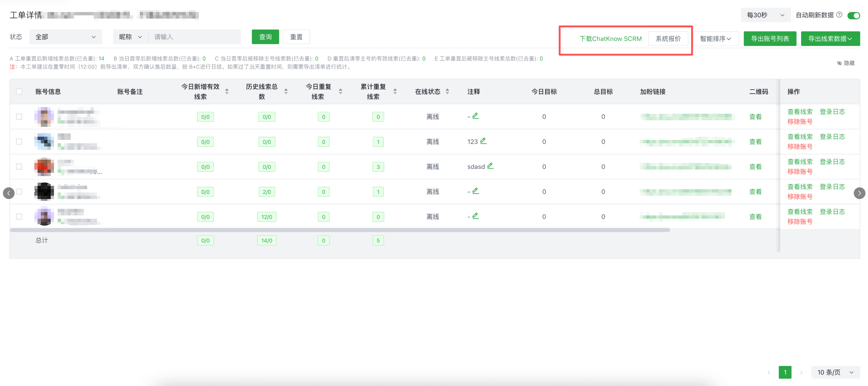Open the 10 条/页 page size selector
This screenshot has height=386, width=868.
835,372
